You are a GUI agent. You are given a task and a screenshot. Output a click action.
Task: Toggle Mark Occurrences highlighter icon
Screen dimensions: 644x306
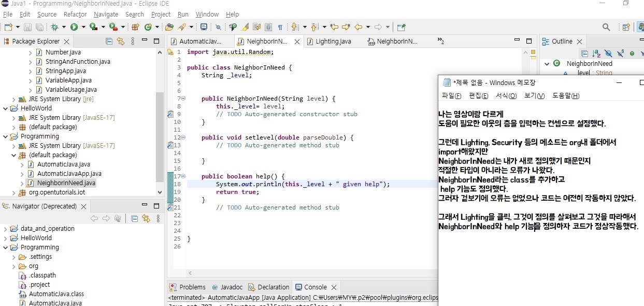(x=245, y=27)
